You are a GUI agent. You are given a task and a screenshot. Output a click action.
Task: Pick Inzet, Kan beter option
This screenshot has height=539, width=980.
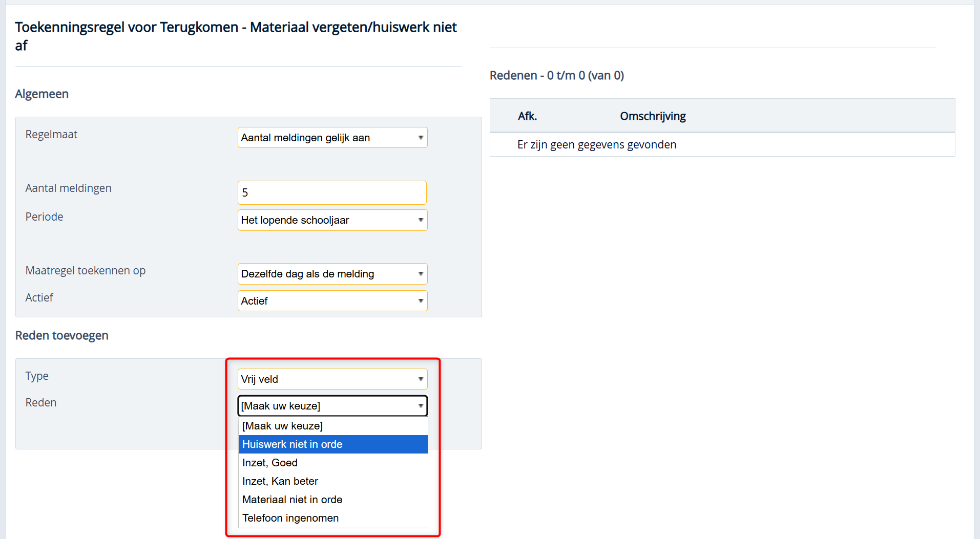click(280, 481)
